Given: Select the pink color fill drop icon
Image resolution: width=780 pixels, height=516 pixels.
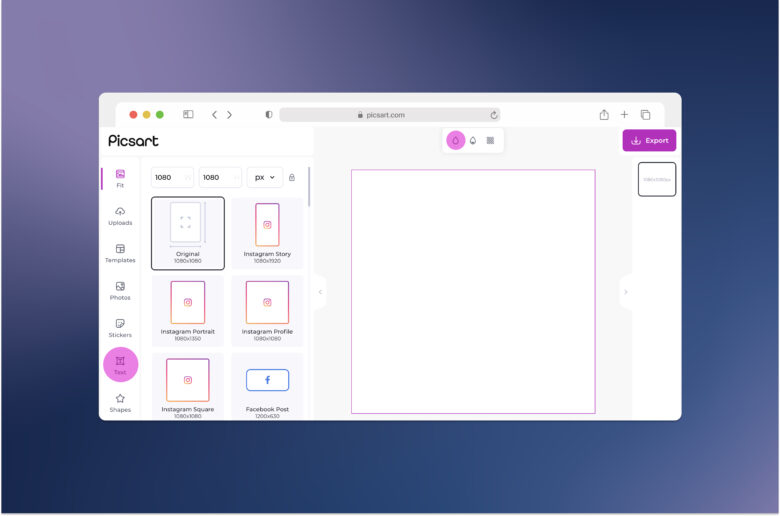Looking at the screenshot, I should (x=455, y=140).
